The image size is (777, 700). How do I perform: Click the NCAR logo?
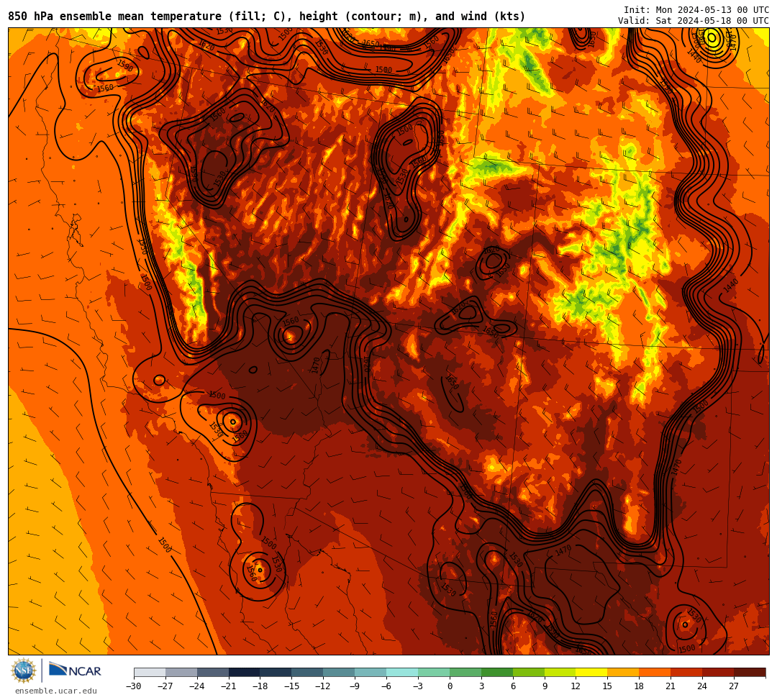click(x=75, y=671)
